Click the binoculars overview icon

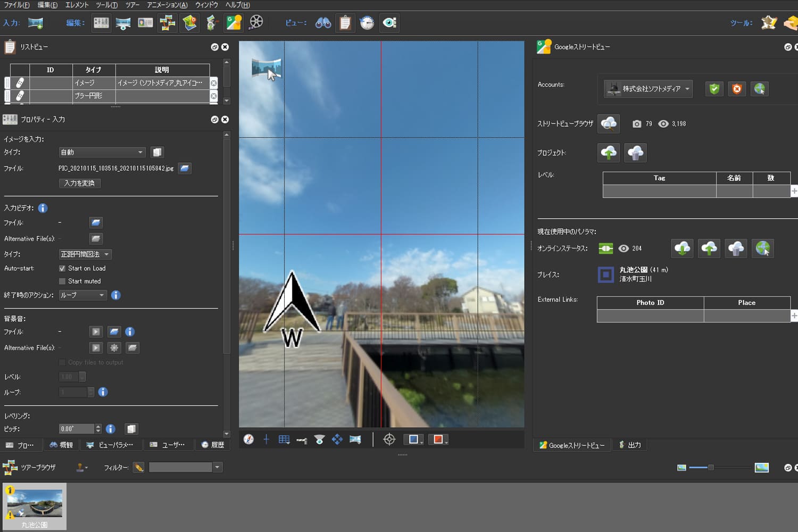click(x=323, y=23)
